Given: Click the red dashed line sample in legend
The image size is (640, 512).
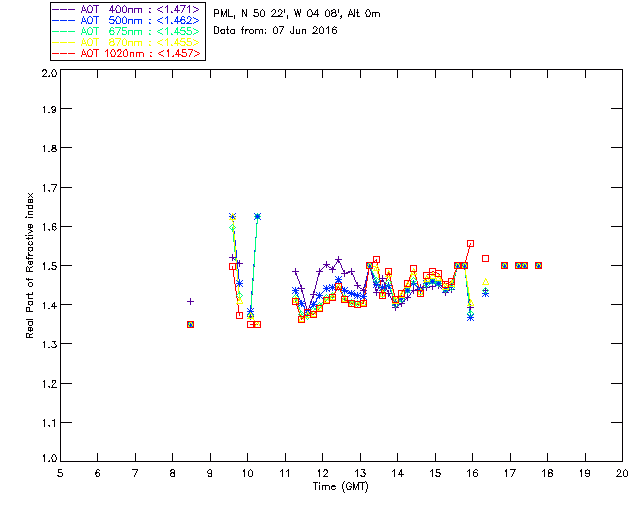Looking at the screenshot, I should [x=64, y=53].
